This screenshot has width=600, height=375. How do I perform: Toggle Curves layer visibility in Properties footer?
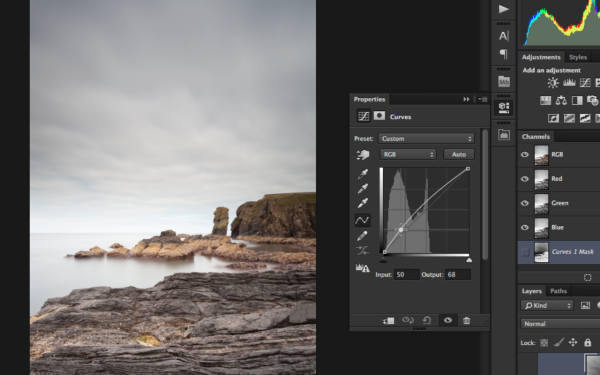(448, 320)
